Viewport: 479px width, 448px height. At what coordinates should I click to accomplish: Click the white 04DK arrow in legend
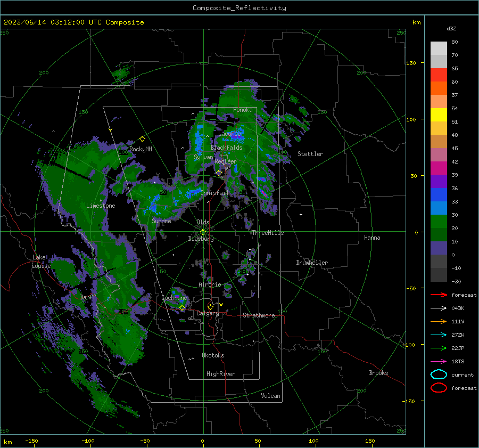click(x=439, y=308)
